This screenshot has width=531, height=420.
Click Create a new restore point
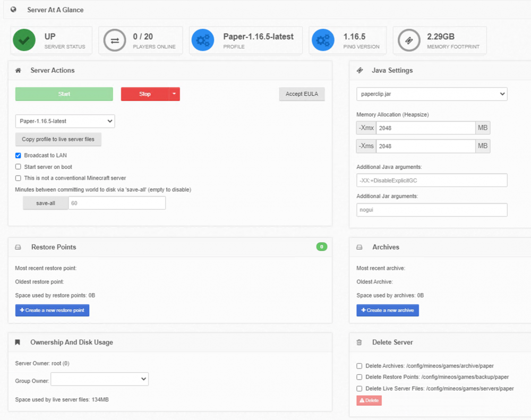pyautogui.click(x=52, y=310)
